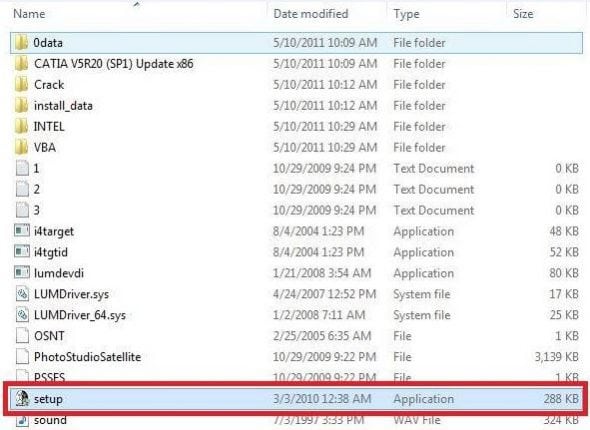This screenshot has width=590, height=430.
Task: Select the file name "lumdevdi"
Action: click(x=59, y=273)
